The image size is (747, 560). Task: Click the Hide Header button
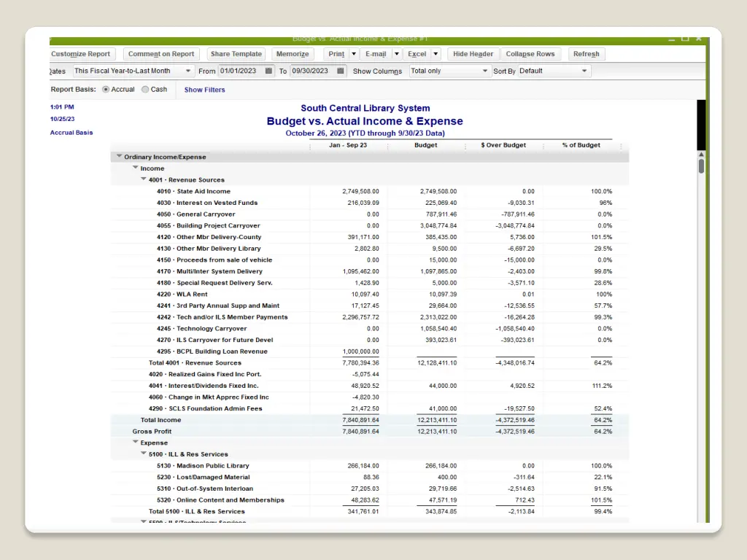(x=473, y=54)
